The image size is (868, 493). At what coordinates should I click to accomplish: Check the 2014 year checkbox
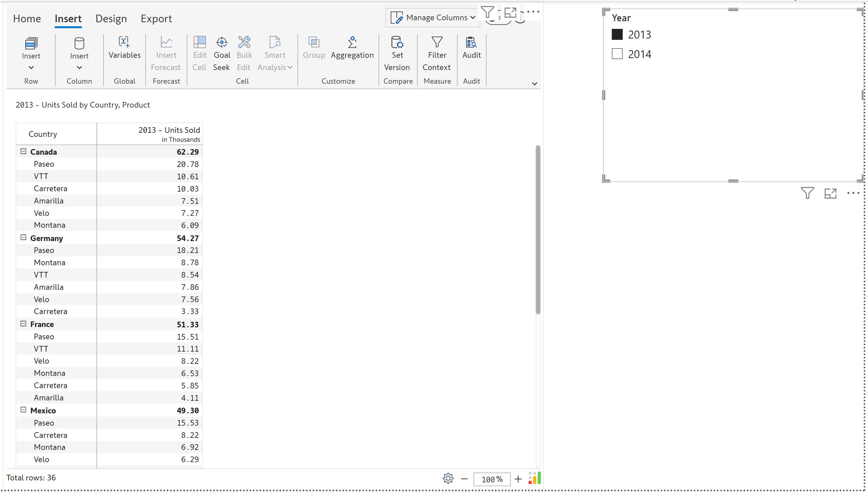pos(617,54)
